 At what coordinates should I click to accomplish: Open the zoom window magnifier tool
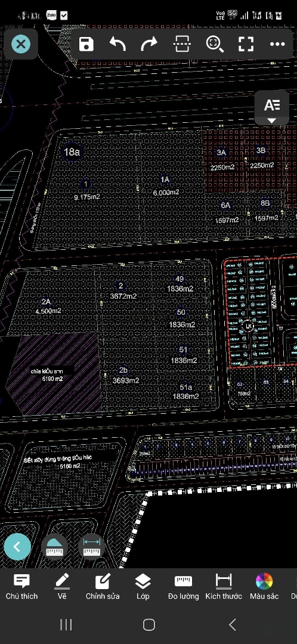[215, 44]
